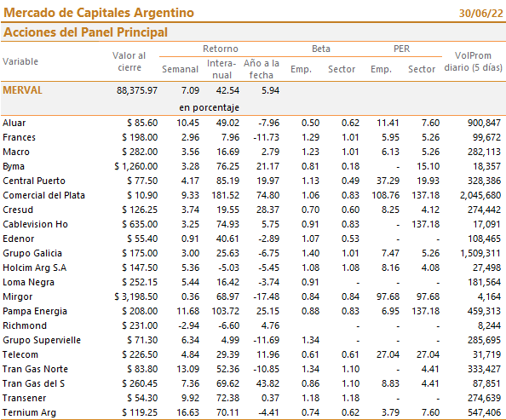Click the Valor al cierre column header
This screenshot has width=506, height=420.
point(129,61)
